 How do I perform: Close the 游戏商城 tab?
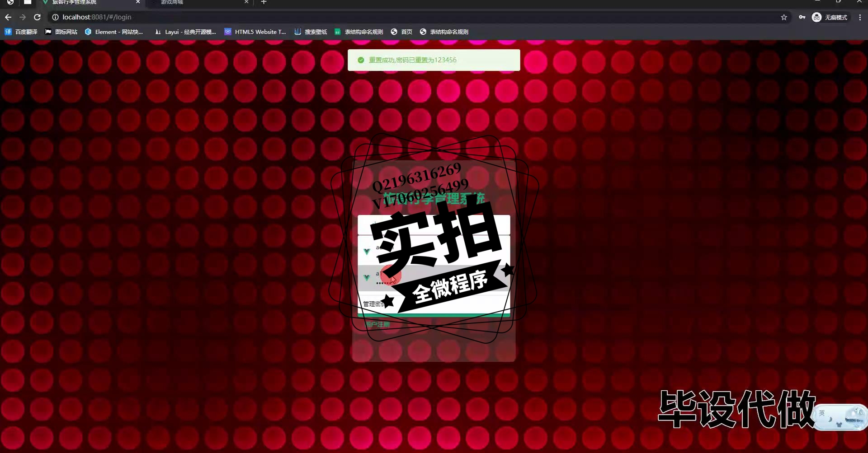point(246,2)
